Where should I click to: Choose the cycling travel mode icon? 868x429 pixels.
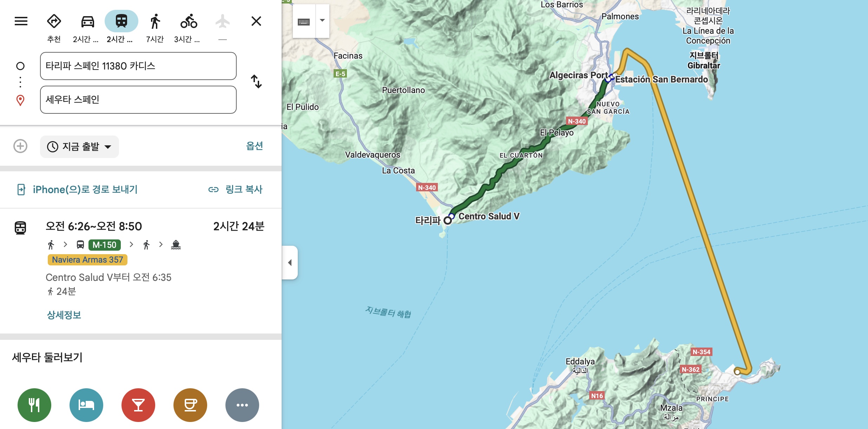pyautogui.click(x=189, y=22)
